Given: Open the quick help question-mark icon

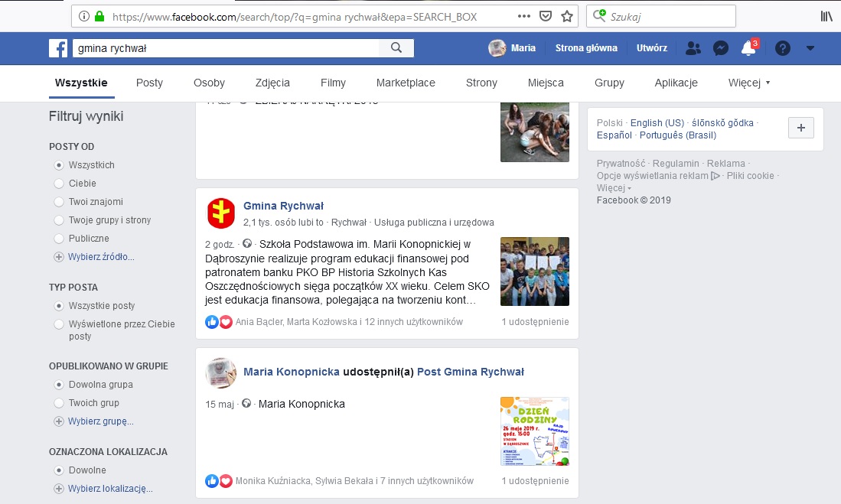Looking at the screenshot, I should [x=783, y=48].
